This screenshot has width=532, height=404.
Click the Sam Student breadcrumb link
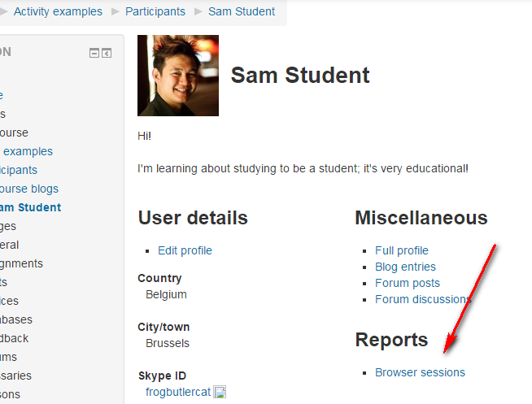coord(242,11)
